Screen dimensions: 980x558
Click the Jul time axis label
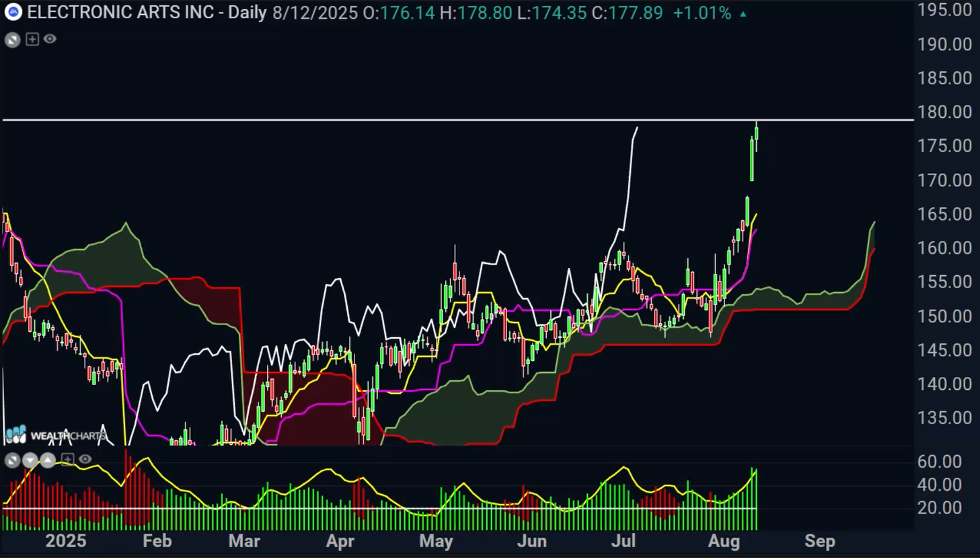click(624, 541)
